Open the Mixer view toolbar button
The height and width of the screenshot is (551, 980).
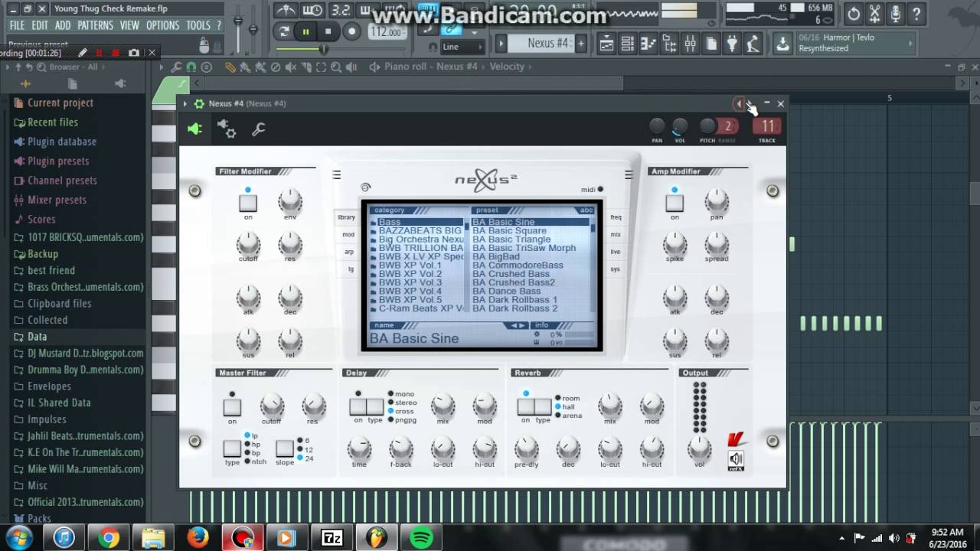[690, 44]
